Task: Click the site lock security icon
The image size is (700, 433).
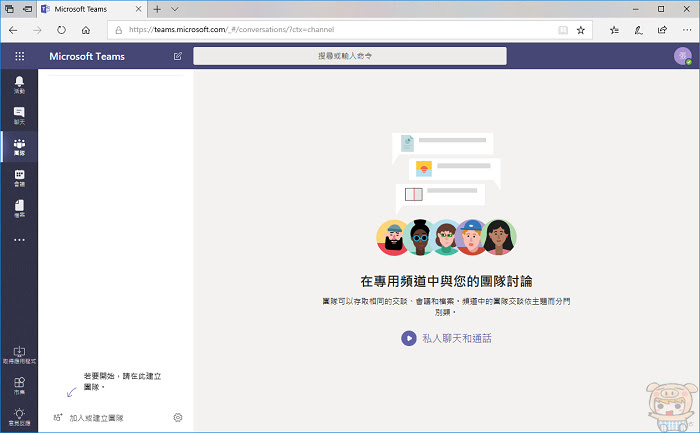Action: coord(118,30)
